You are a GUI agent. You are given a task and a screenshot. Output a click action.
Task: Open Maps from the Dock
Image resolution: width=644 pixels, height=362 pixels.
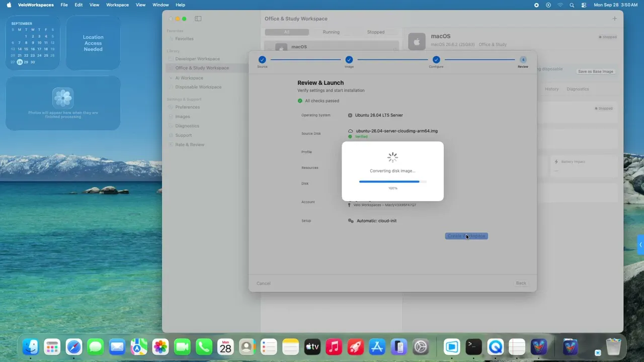tap(139, 347)
